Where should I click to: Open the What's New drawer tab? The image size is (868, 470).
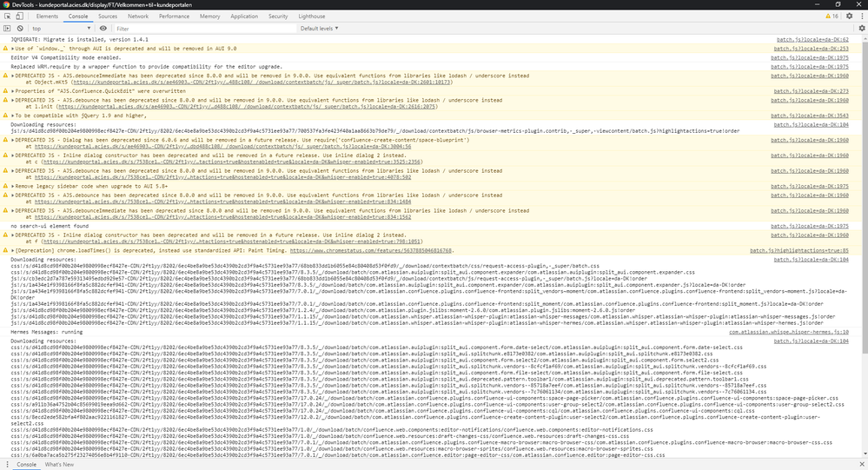point(59,465)
